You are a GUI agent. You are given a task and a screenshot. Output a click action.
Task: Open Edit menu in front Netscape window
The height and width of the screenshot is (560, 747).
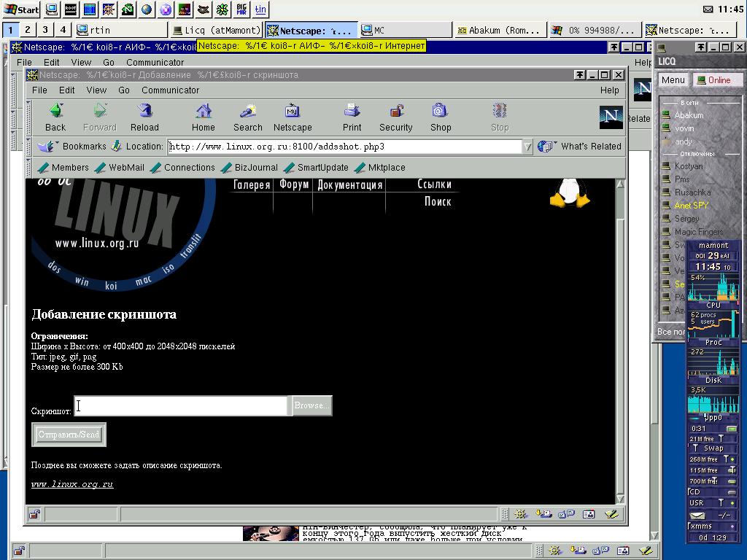pyautogui.click(x=66, y=90)
